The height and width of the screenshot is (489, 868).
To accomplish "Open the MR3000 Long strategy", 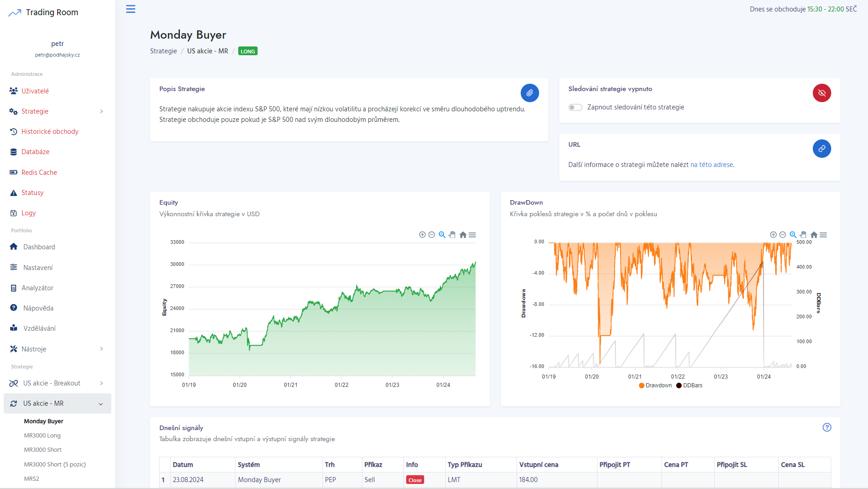I will [x=42, y=436].
